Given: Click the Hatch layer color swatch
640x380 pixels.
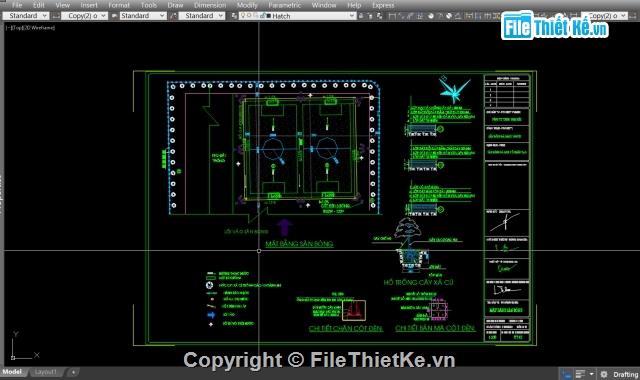Looking at the screenshot, I should coord(269,16).
